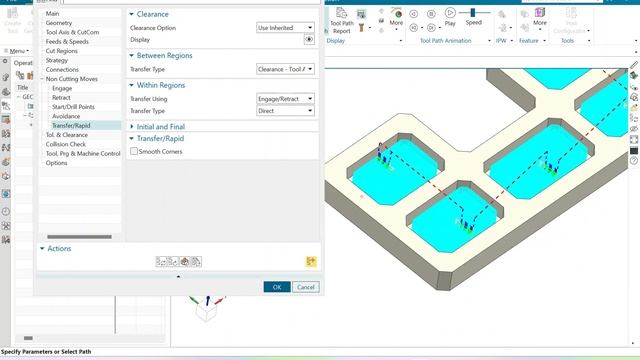Collapse dialog with the bottom arrow
Viewport: 640px width, 360px height.
[x=178, y=276]
